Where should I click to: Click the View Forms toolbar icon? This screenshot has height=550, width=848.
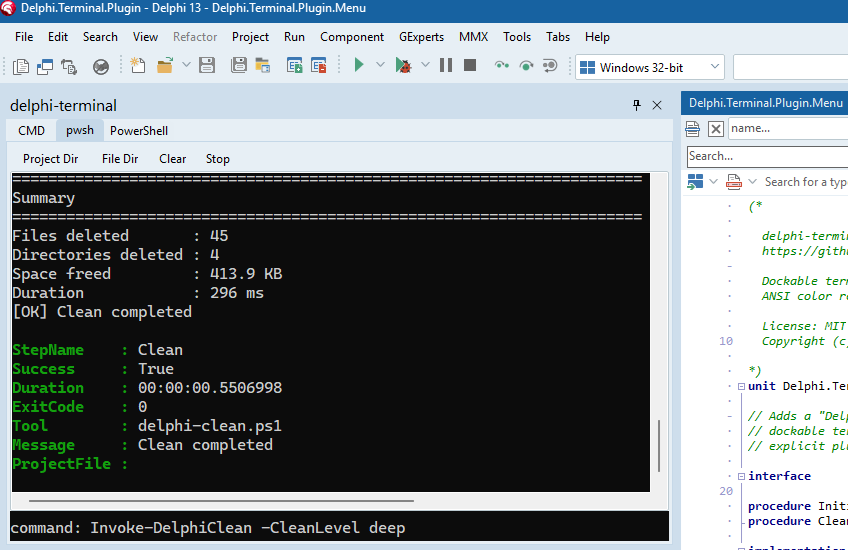[45, 67]
